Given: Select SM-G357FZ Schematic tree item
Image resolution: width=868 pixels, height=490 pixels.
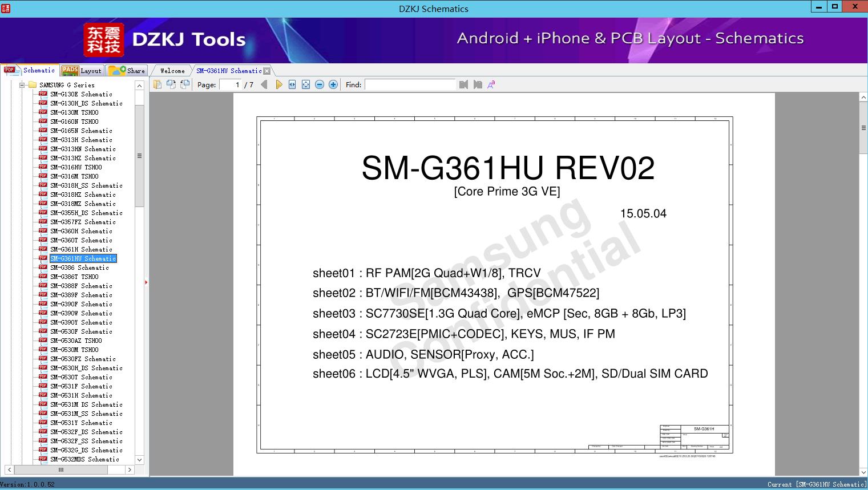Looking at the screenshot, I should coord(83,222).
